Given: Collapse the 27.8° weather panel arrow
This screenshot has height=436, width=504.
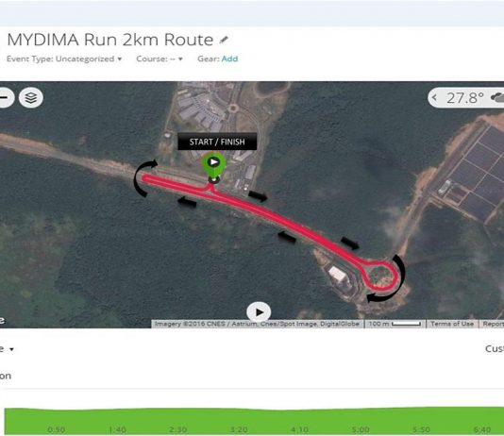Looking at the screenshot, I should point(435,97).
